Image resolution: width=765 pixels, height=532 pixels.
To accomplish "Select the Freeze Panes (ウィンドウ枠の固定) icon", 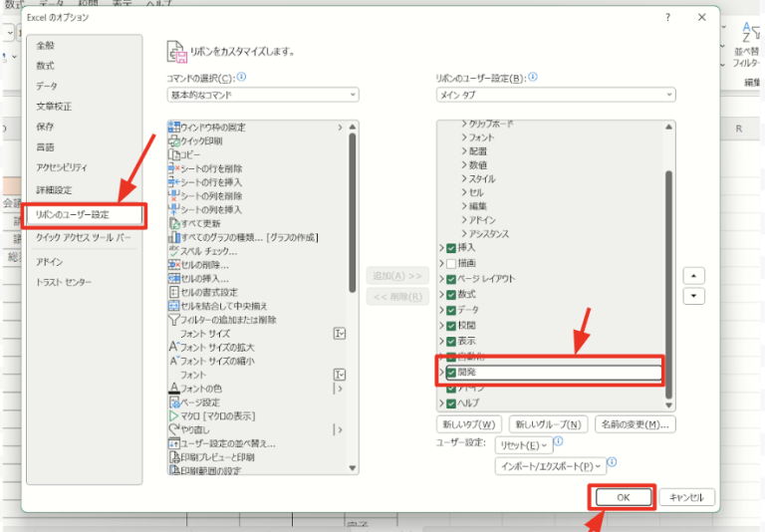I will [x=174, y=128].
